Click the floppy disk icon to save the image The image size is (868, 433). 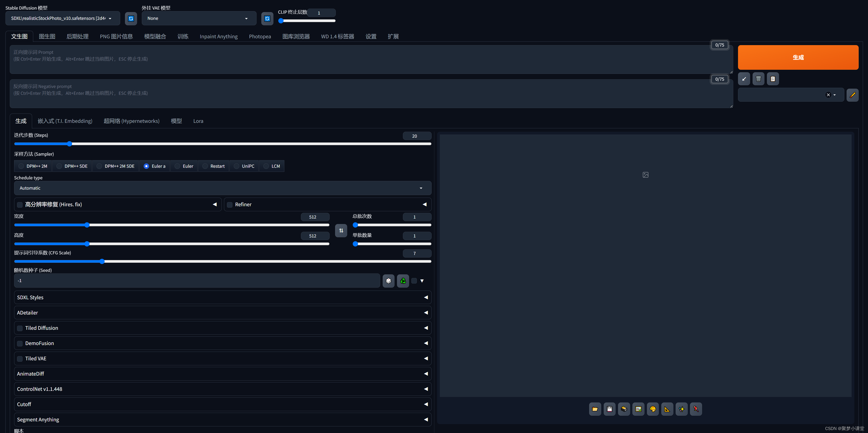609,409
